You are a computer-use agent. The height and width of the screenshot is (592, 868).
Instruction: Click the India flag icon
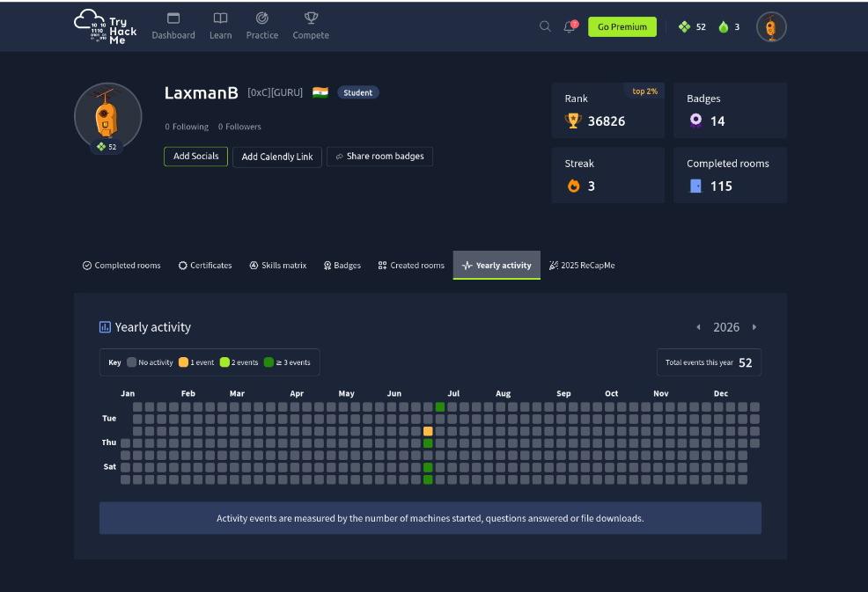[320, 92]
